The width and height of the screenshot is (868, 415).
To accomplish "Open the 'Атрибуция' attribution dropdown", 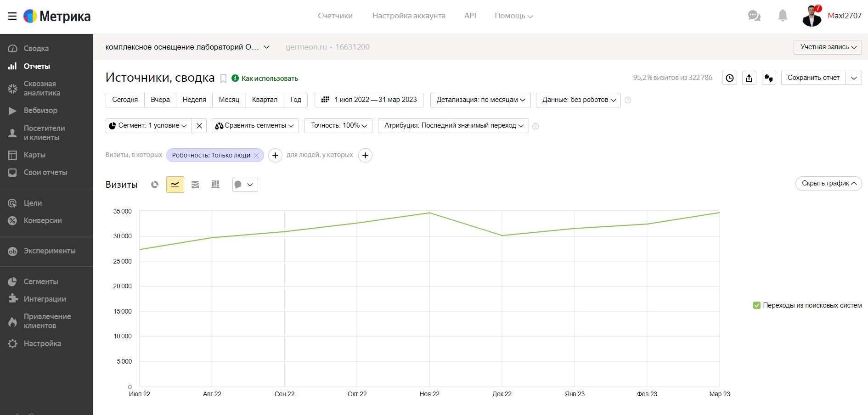I will click(453, 126).
